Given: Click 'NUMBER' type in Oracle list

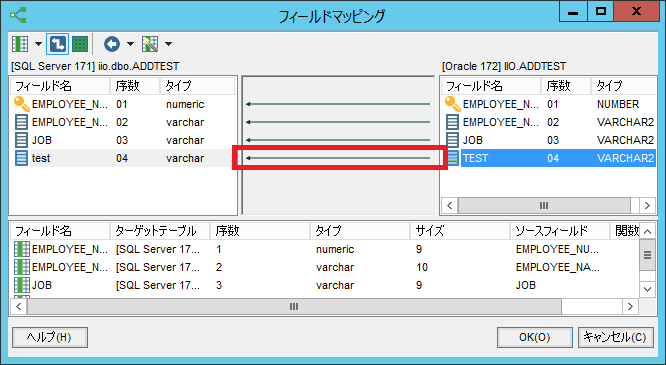Looking at the screenshot, I should [x=618, y=104].
